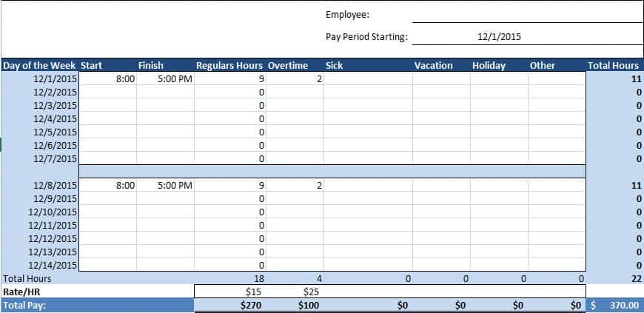Click the Finish time cell for 12/8/2015

pyautogui.click(x=165, y=185)
